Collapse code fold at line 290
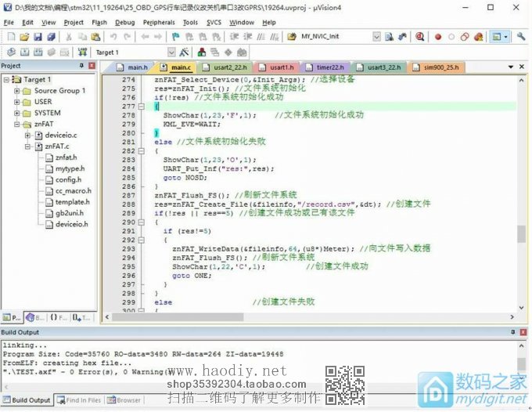Image resolution: width=532 pixels, height=412 pixels. 142,222
